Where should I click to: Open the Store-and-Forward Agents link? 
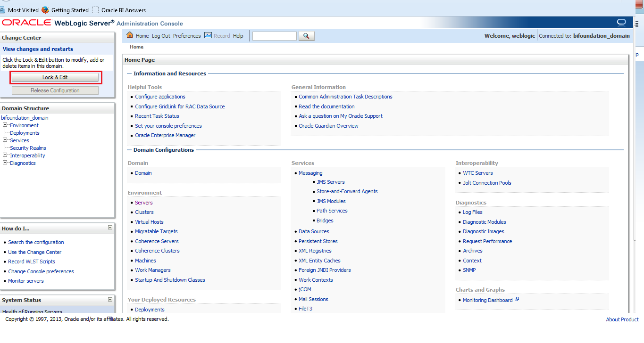click(x=347, y=191)
